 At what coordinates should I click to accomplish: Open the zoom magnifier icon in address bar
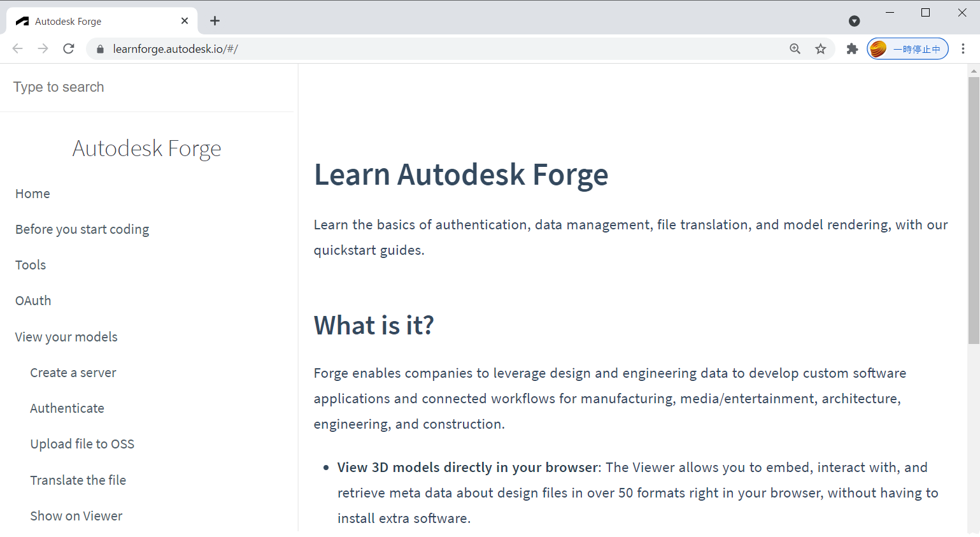point(795,49)
